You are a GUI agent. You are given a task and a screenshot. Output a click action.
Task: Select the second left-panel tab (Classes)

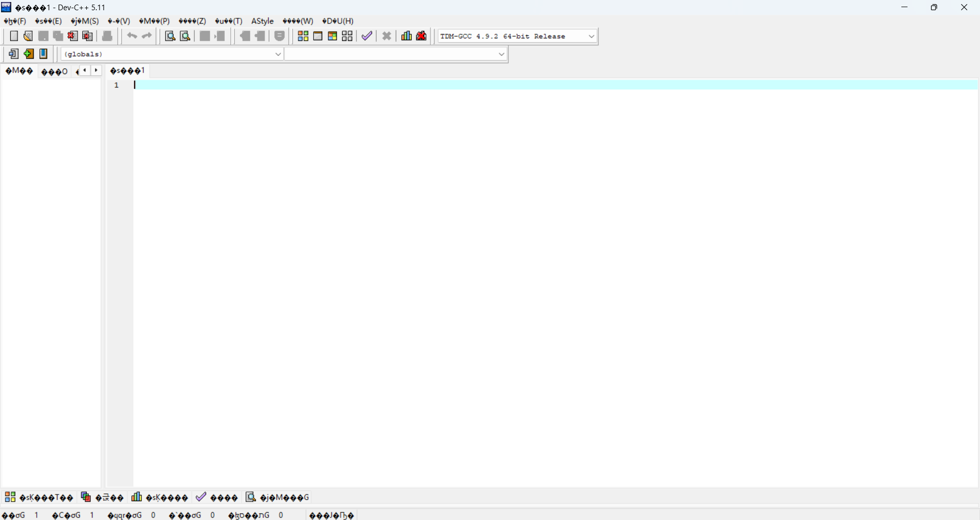[55, 72]
